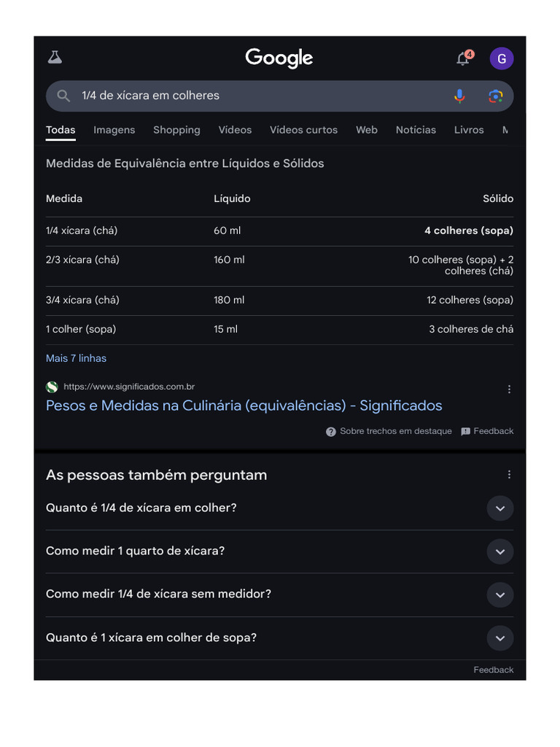Show 'Mais 7 linhas' of the table
Image resolution: width=560 pixels, height=747 pixels.
[76, 358]
